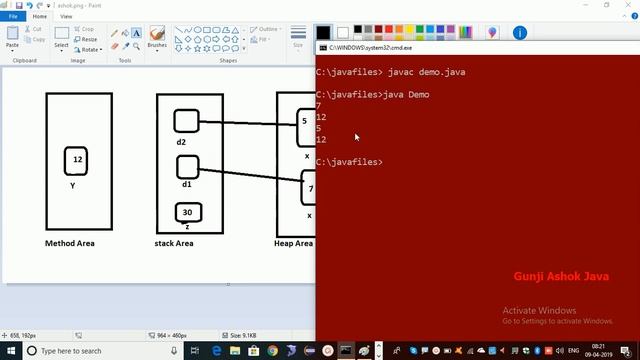Switch to the View ribbon tab
This screenshot has width=640, height=360.
[66, 16]
